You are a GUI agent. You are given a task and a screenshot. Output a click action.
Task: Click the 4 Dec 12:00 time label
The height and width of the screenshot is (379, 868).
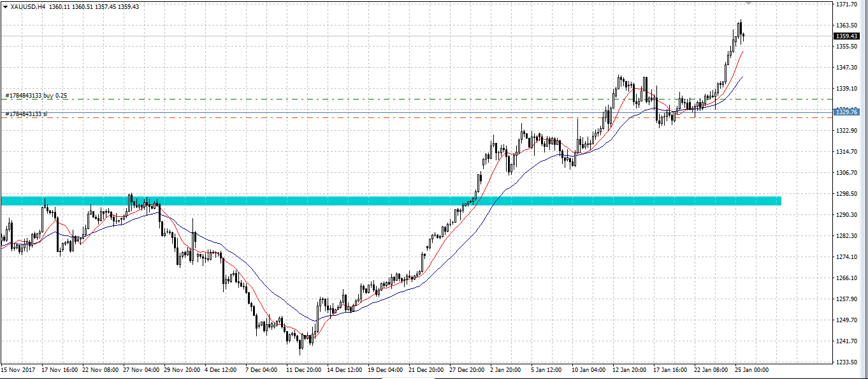click(x=221, y=370)
